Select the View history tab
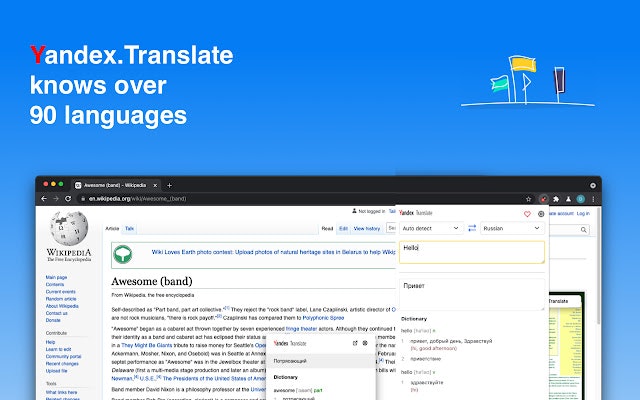 point(367,229)
